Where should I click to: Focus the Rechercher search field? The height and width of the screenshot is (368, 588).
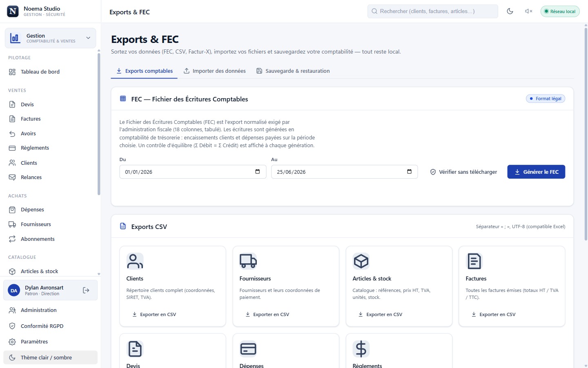coord(432,11)
